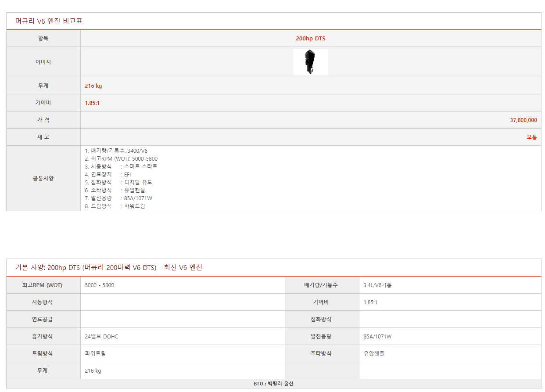This screenshot has height=392, width=545.
Task: Click the '시동방식' label in spec table
Action: pyautogui.click(x=43, y=302)
